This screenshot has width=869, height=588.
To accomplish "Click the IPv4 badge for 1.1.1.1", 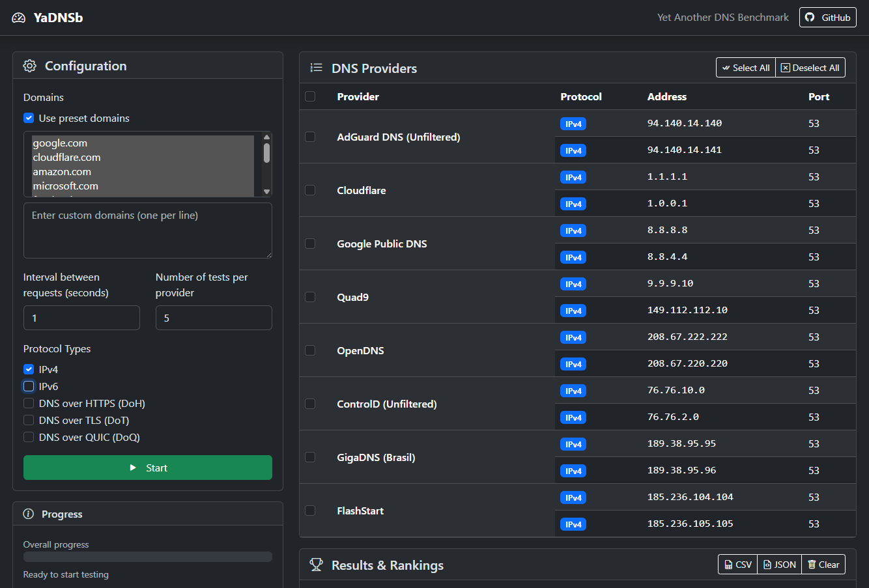I will point(573,177).
